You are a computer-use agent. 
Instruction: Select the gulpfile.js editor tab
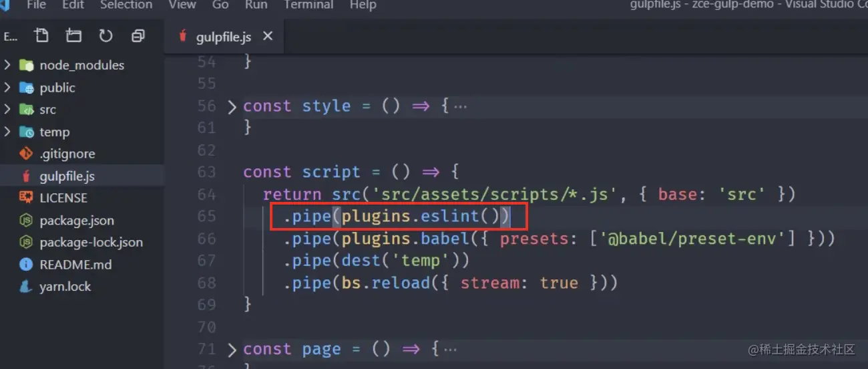click(x=226, y=37)
